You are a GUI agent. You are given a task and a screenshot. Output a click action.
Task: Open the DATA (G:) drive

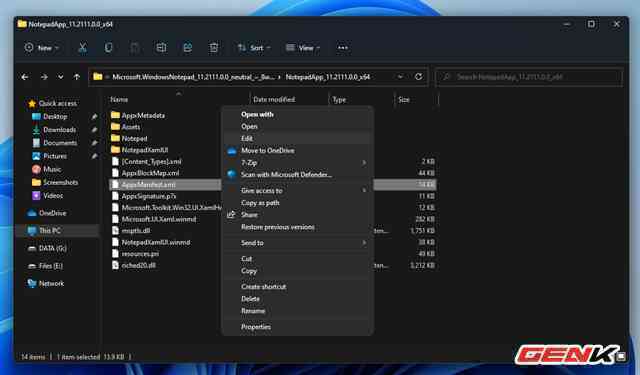[52, 248]
